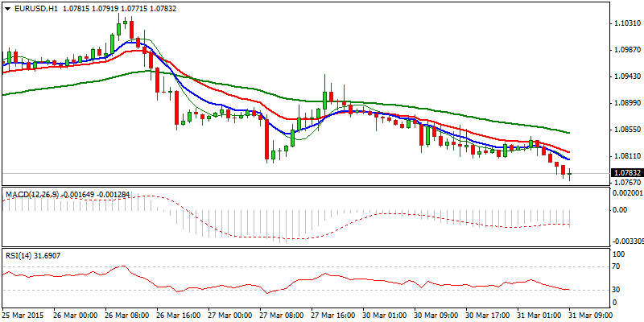Click the 1.09870 price axis label
The image size is (644, 322).
[x=626, y=50]
